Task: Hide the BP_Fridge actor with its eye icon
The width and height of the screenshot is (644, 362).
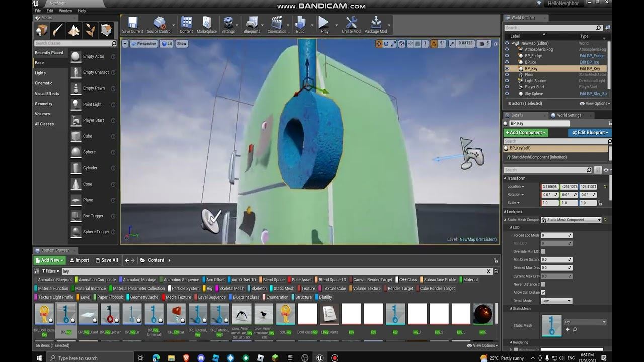Action: pos(507,56)
